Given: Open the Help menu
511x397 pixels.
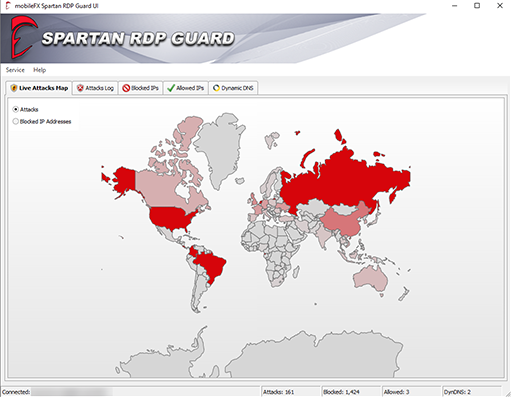Looking at the screenshot, I should coord(39,70).
